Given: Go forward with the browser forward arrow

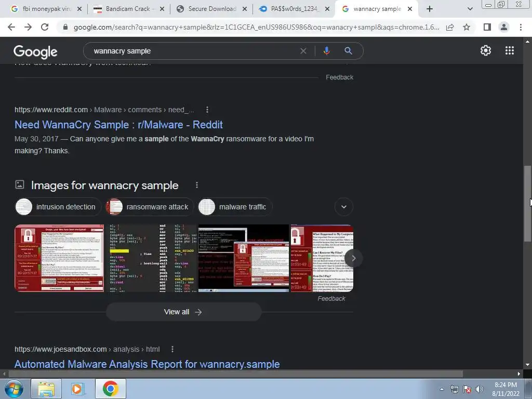Looking at the screenshot, I should point(28,27).
